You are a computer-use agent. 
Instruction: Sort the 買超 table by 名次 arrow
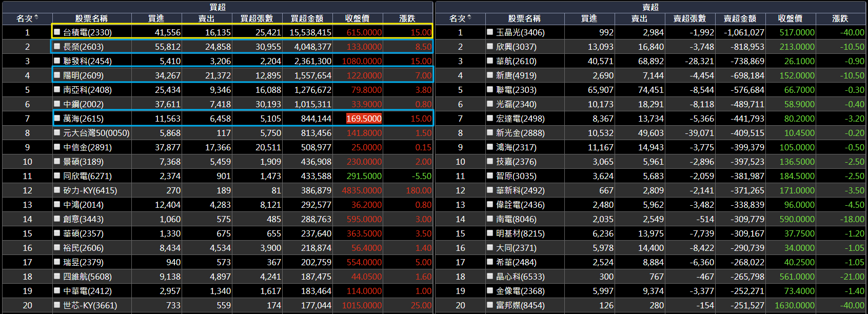pos(36,18)
